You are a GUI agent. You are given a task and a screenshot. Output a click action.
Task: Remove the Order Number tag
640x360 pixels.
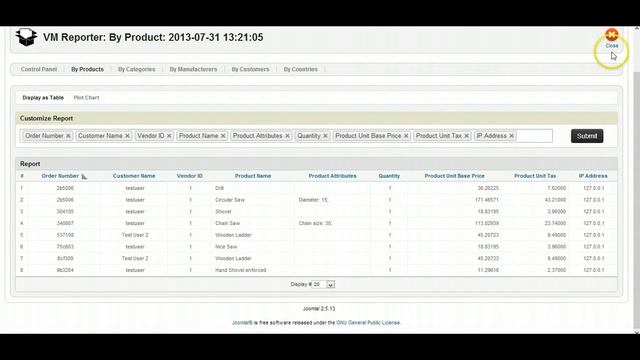(x=68, y=136)
